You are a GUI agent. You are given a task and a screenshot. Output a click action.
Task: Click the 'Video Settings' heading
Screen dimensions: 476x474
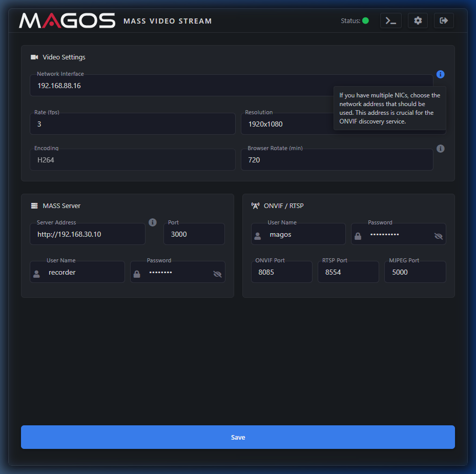[x=64, y=57]
